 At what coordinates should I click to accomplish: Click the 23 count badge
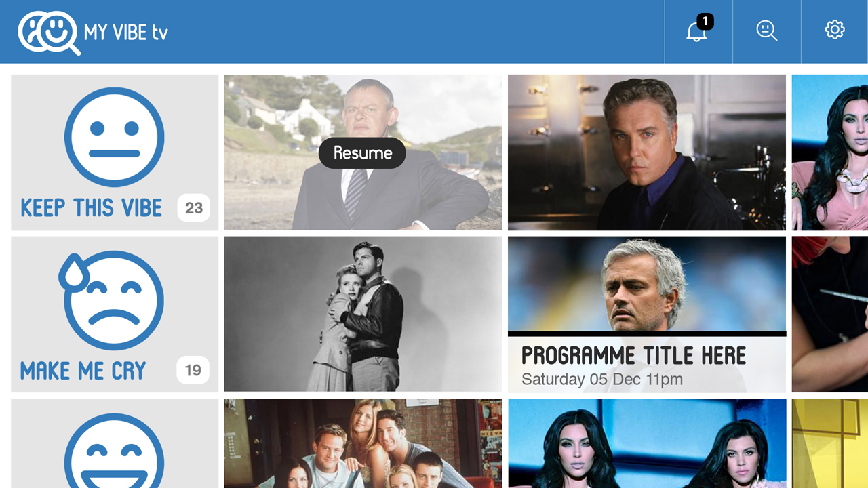[194, 208]
